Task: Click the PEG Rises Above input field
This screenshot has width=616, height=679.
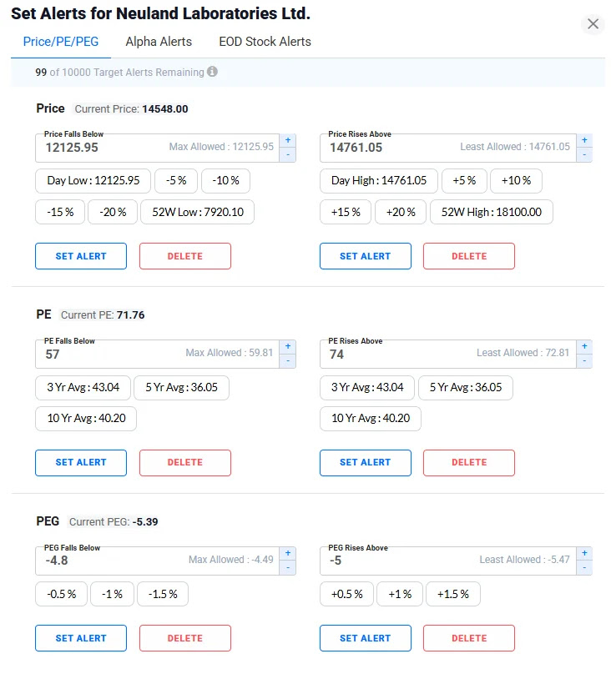Action: pyautogui.click(x=448, y=561)
